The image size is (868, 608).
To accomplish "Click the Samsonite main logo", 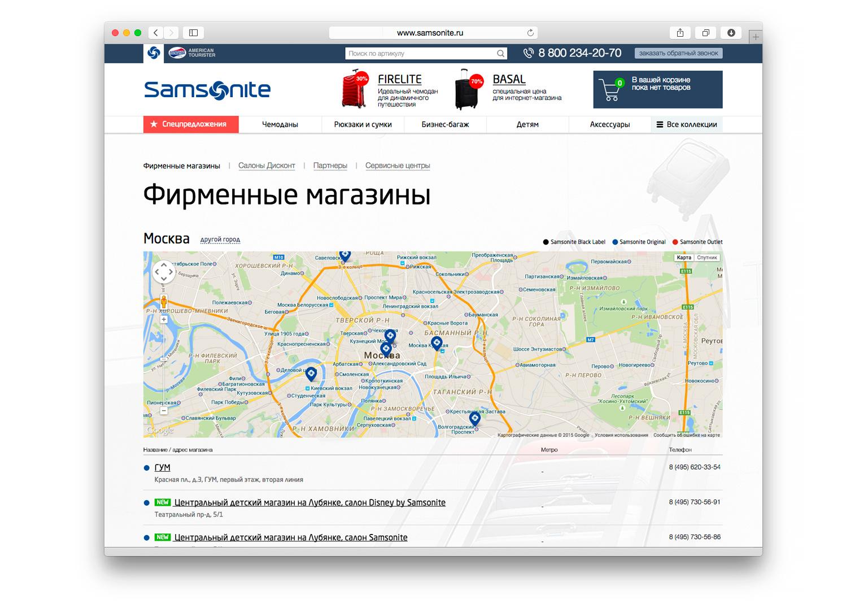I will (207, 90).
